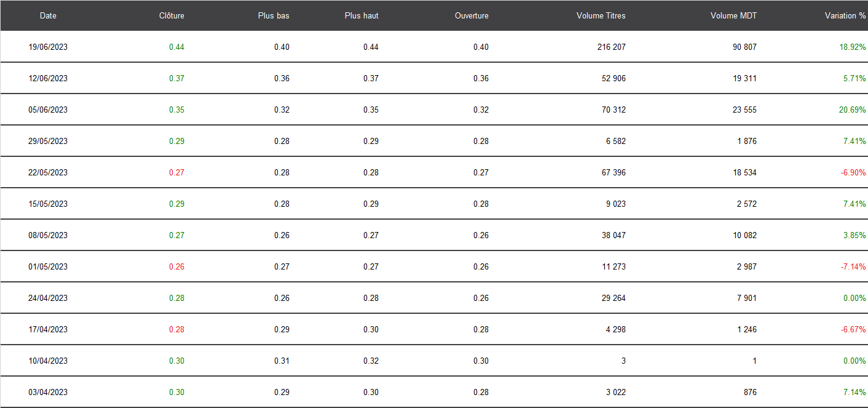Select the 20.69% variation value
The width and height of the screenshot is (868, 408).
click(853, 110)
